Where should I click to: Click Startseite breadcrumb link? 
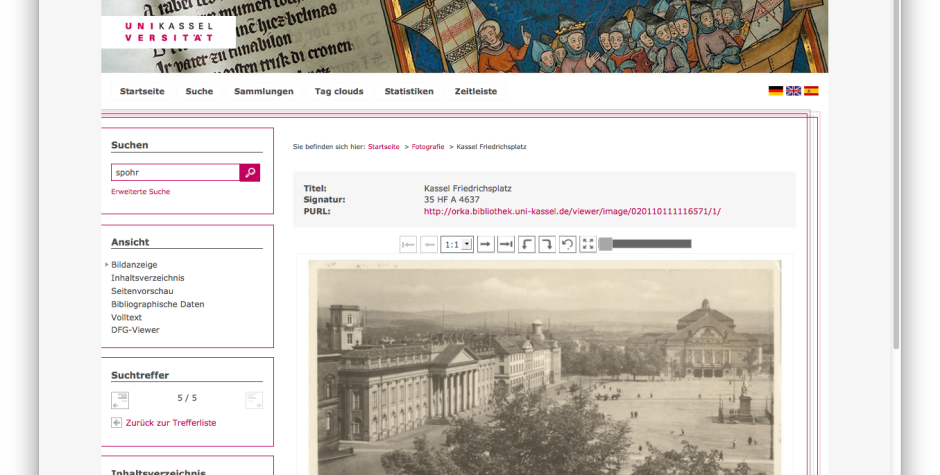[x=384, y=147]
